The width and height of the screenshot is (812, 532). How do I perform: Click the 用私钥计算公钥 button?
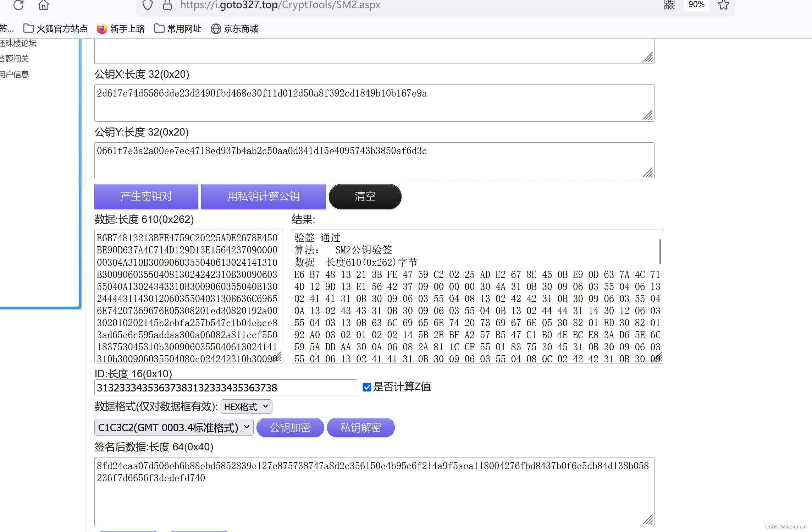pos(263,197)
